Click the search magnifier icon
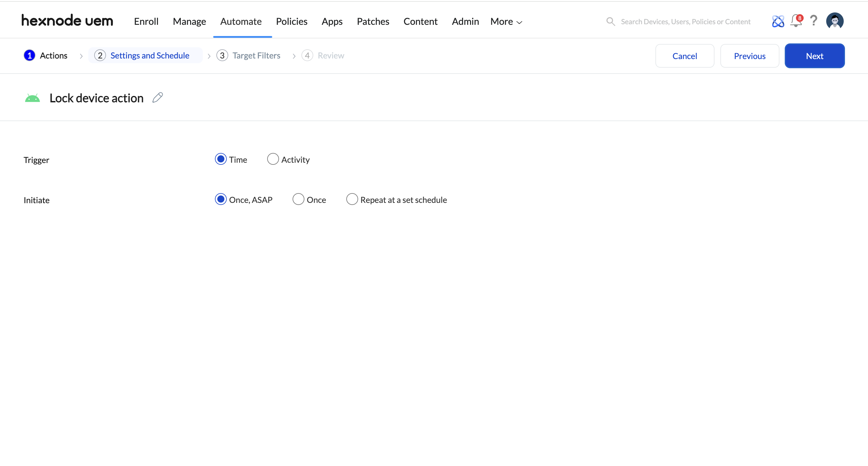Screen dimensions: 868x466 point(611,21)
